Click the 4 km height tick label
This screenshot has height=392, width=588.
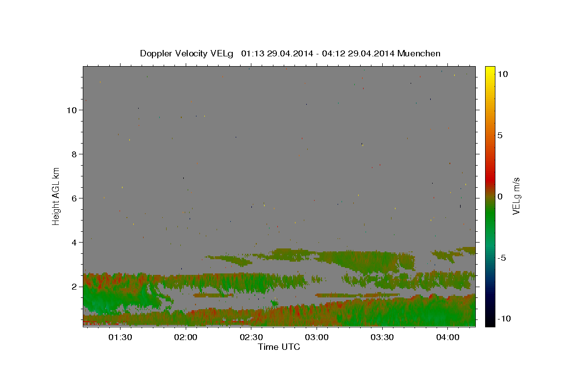(74, 243)
